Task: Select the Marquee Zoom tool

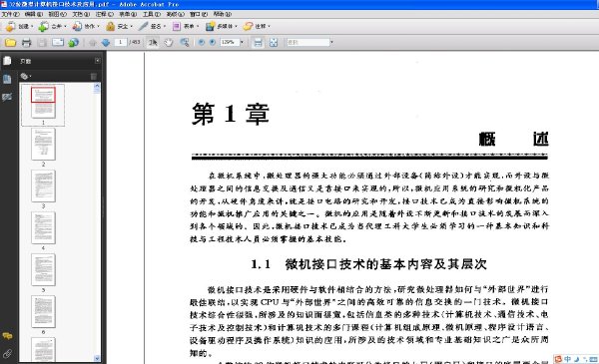Action: (x=185, y=42)
